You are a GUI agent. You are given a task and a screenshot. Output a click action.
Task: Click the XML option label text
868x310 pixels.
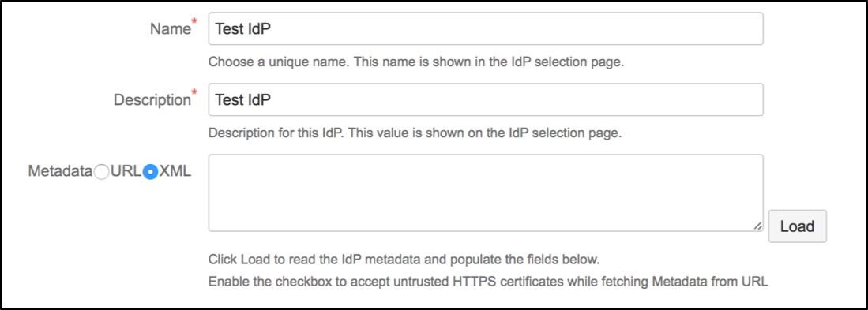[175, 172]
